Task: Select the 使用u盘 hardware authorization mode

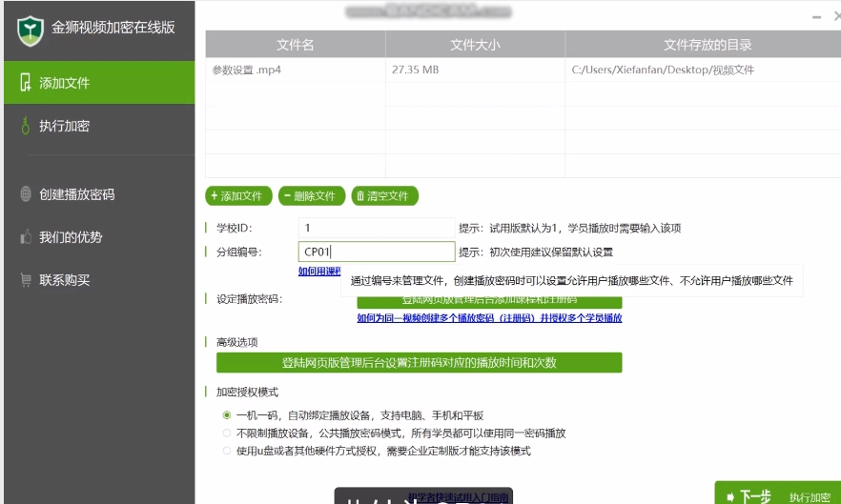Action: coord(227,451)
